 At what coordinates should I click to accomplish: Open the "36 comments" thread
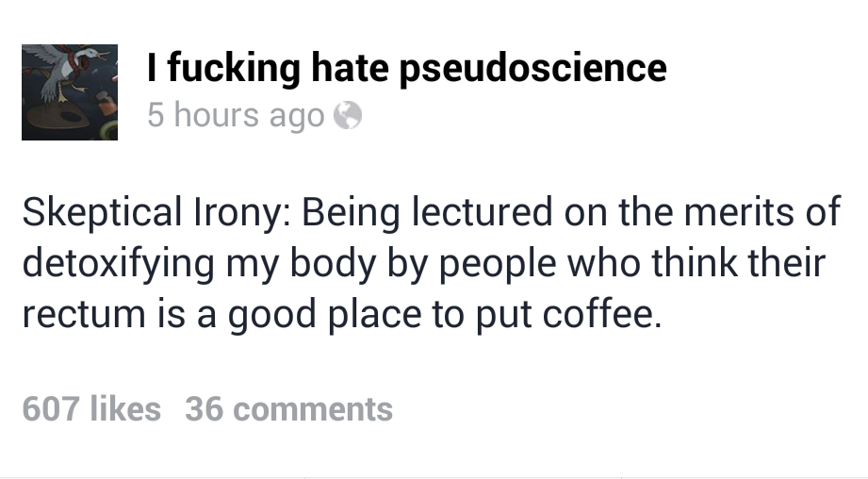click(x=288, y=409)
